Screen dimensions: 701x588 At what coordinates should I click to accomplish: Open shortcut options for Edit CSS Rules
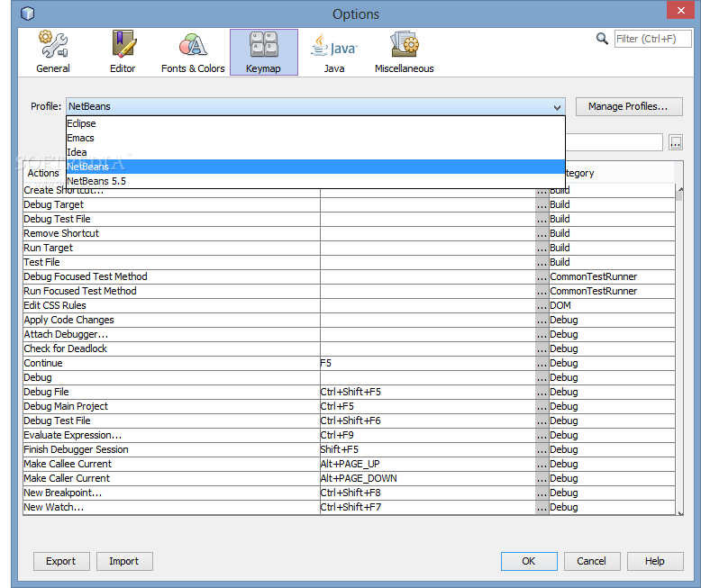(x=542, y=305)
